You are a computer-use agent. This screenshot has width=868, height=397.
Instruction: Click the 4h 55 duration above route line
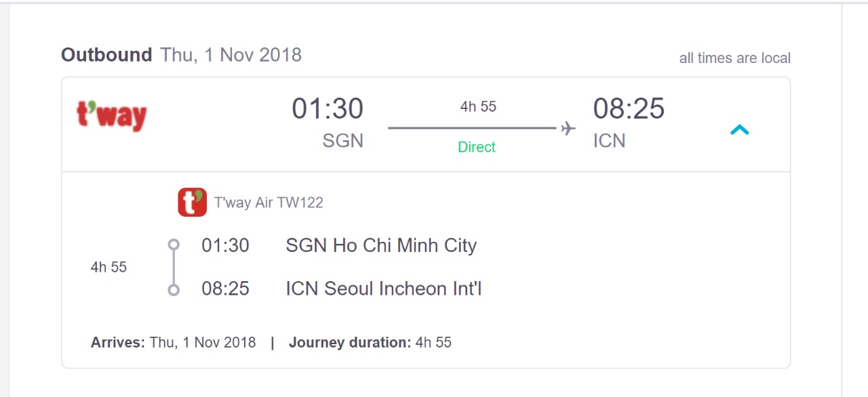tap(478, 106)
